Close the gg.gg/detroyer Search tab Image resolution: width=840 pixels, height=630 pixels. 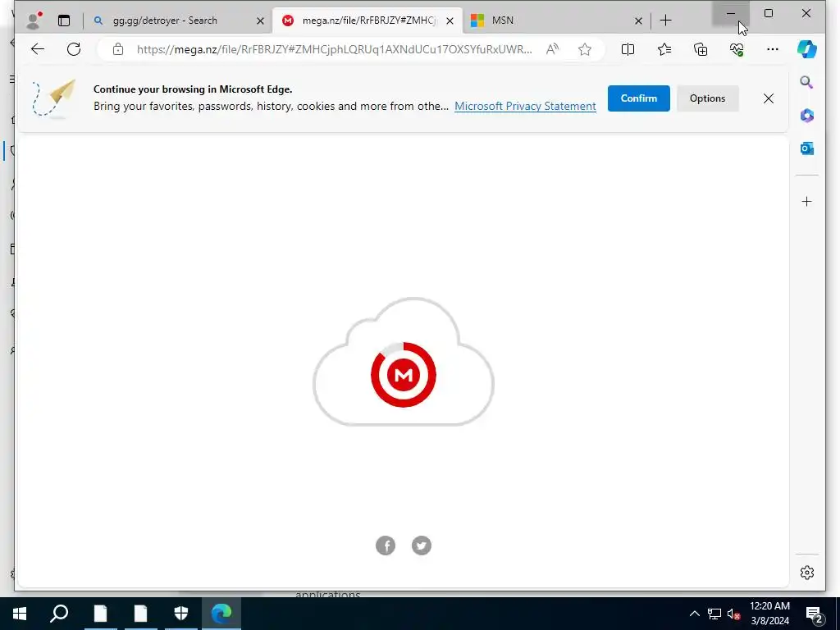click(260, 21)
